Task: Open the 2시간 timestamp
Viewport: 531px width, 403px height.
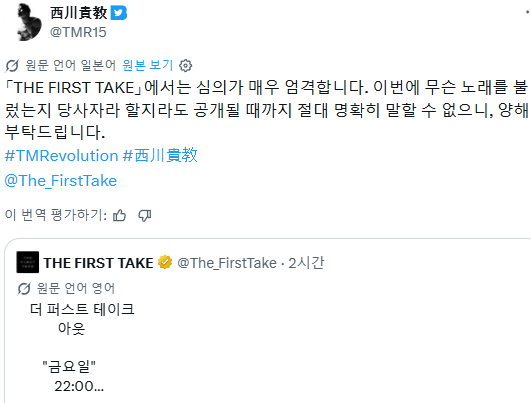Action: coord(306,263)
